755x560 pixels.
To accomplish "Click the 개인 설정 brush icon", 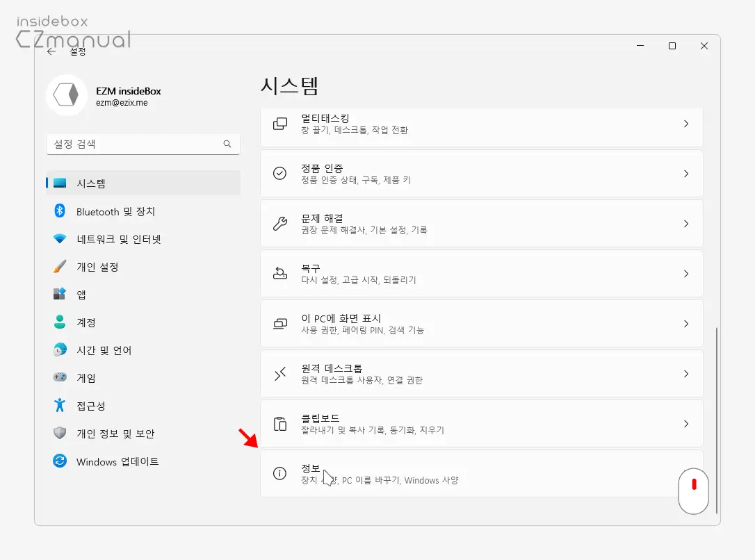I will coord(60,267).
